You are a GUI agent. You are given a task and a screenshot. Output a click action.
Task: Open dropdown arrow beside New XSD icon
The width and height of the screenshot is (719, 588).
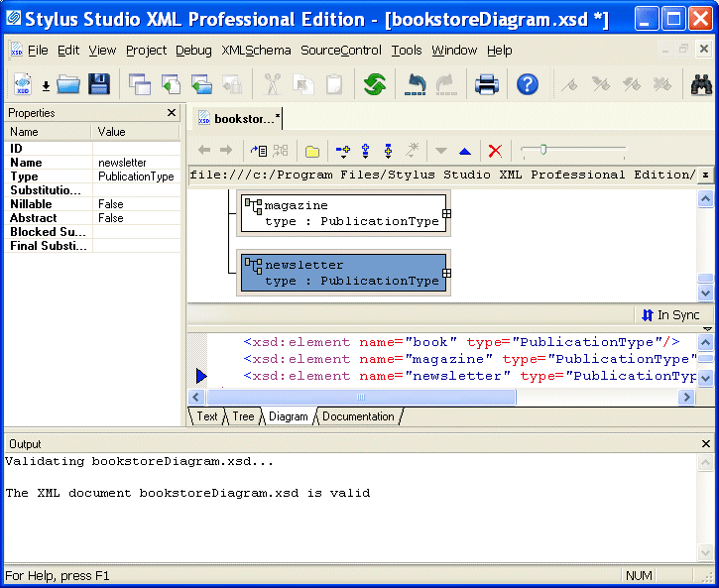pos(46,86)
